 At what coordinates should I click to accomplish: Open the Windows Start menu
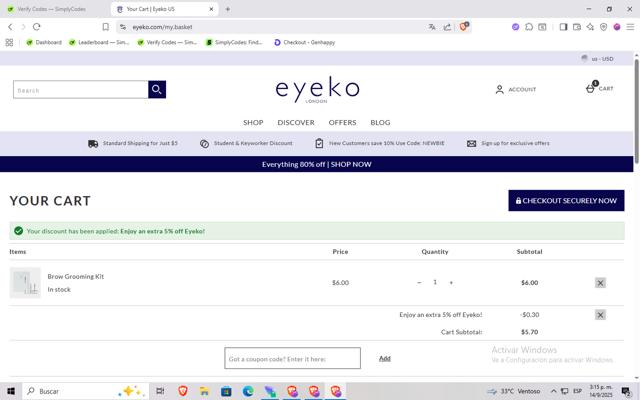[11, 391]
